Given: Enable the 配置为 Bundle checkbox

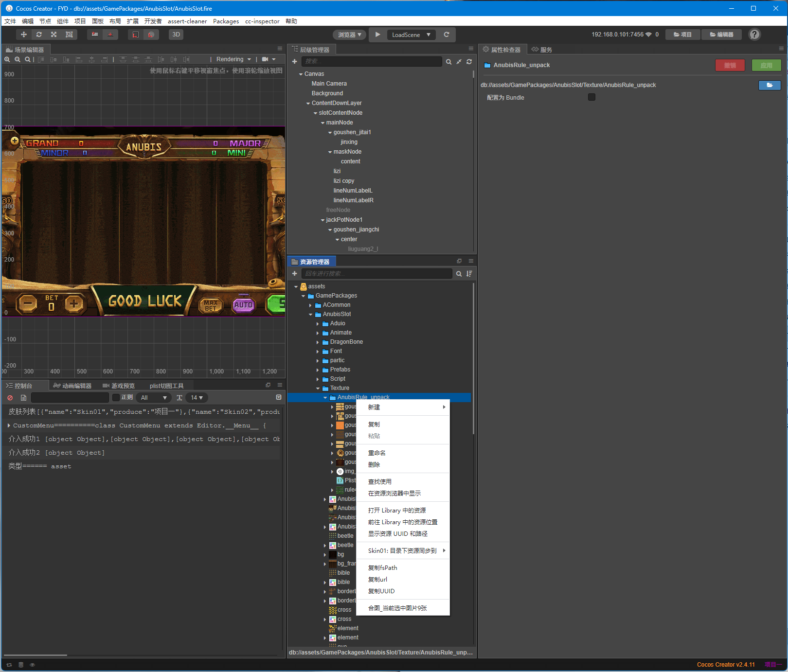Looking at the screenshot, I should point(591,97).
